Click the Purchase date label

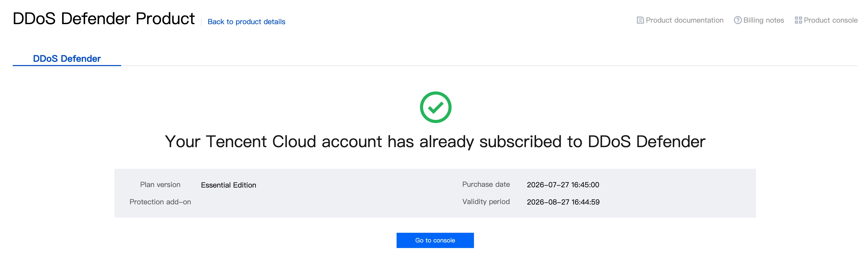tap(486, 184)
